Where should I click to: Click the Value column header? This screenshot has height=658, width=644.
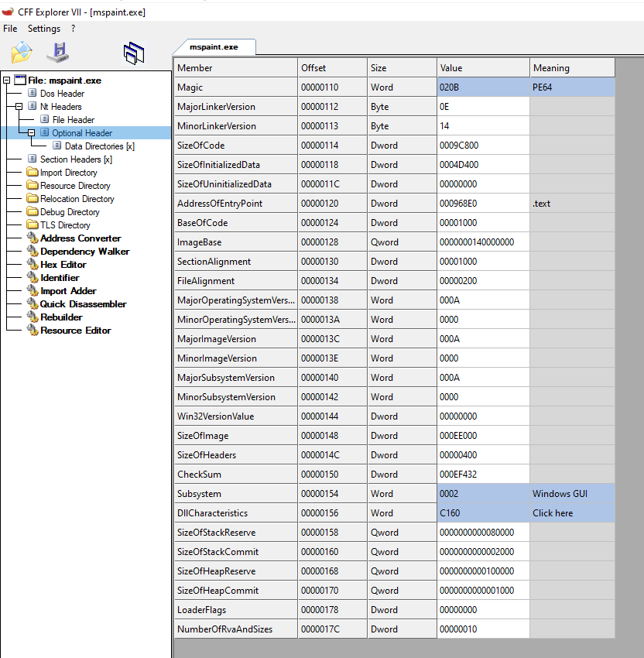pyautogui.click(x=484, y=67)
